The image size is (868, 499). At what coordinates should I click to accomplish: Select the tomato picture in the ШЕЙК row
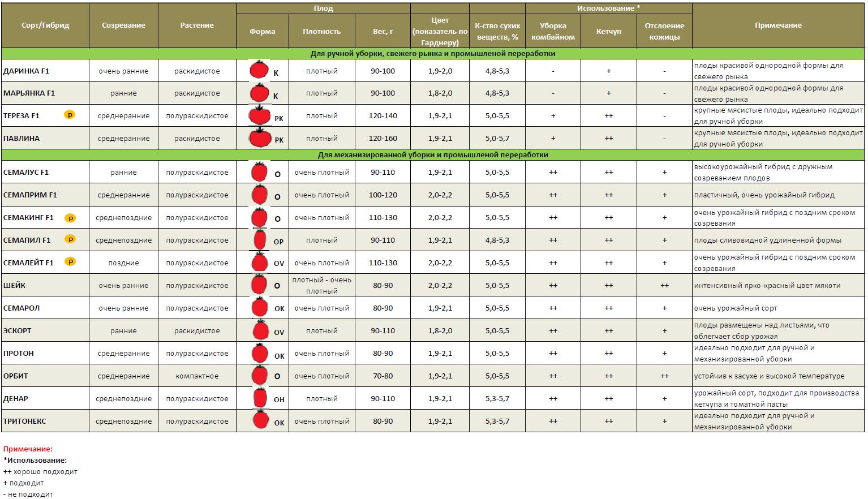259,285
